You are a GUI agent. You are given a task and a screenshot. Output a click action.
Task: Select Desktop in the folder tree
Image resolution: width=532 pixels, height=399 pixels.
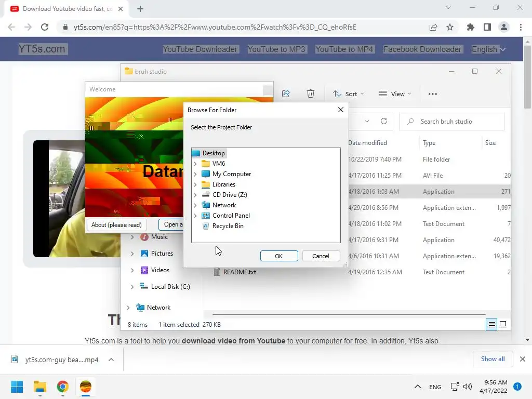point(214,153)
